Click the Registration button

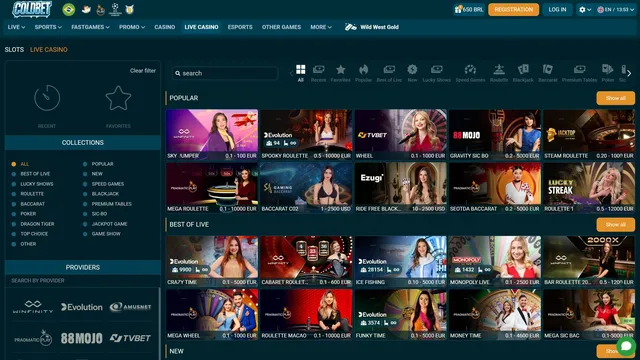(513, 9)
